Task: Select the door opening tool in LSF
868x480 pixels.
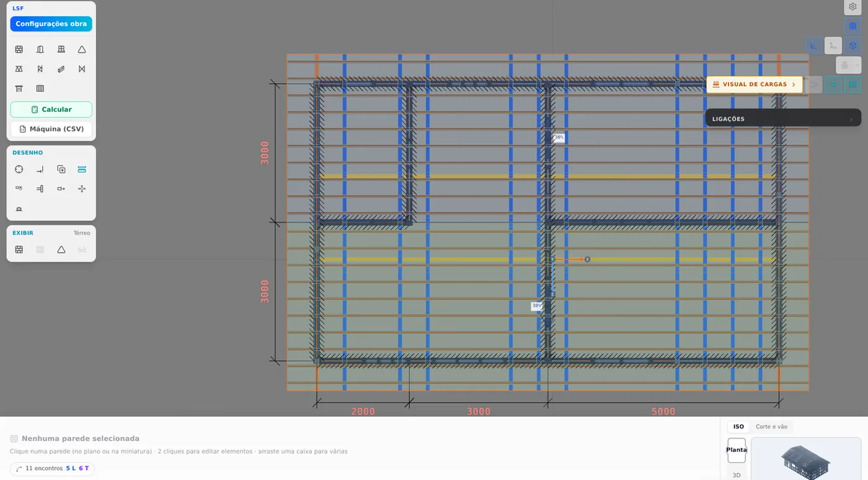Action: [40, 50]
